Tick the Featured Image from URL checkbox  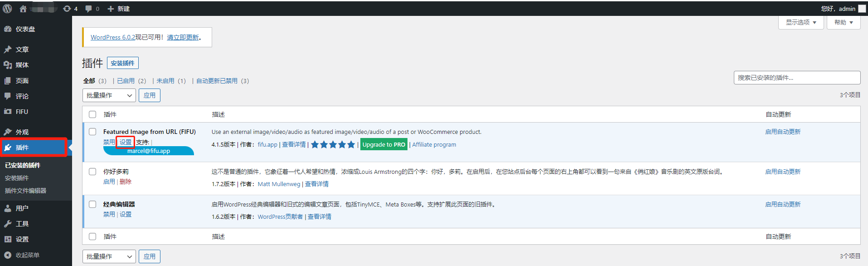92,132
